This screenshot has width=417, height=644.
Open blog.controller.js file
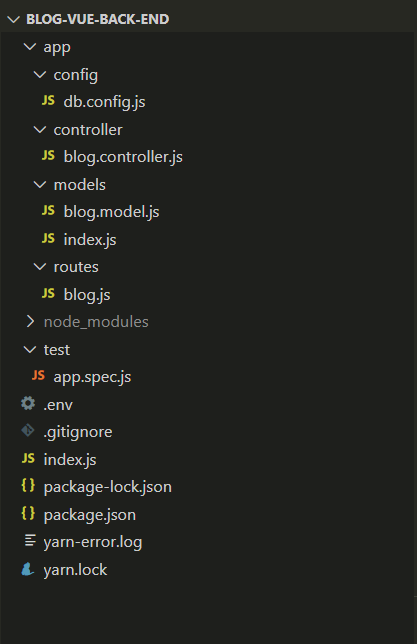123,157
